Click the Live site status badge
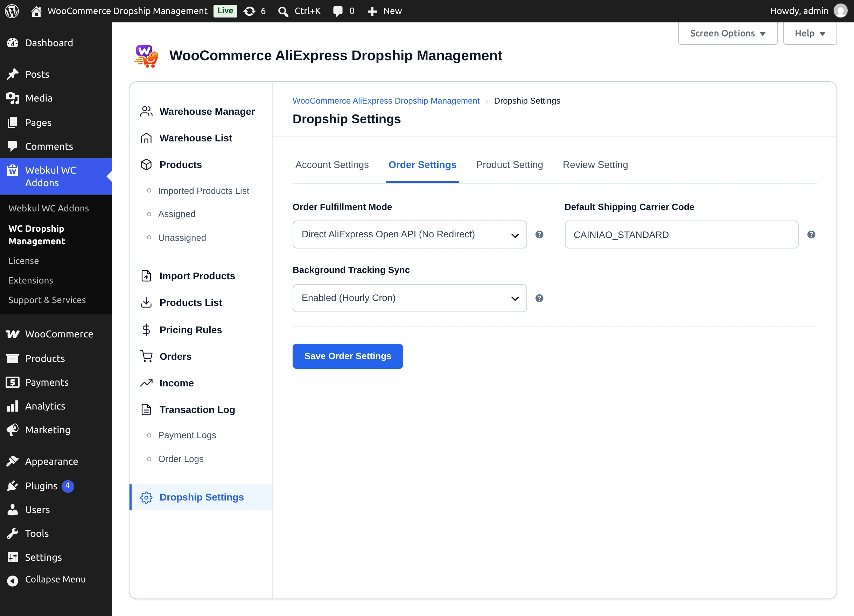This screenshot has height=616, width=854. (x=225, y=11)
